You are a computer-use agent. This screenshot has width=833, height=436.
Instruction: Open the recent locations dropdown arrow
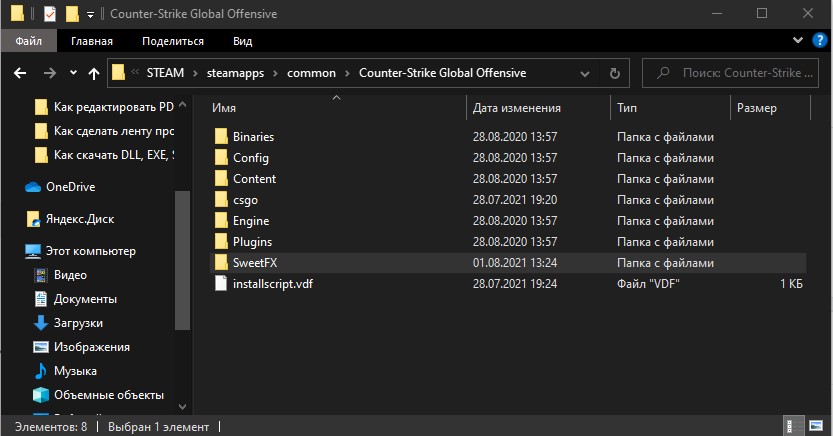[x=73, y=73]
